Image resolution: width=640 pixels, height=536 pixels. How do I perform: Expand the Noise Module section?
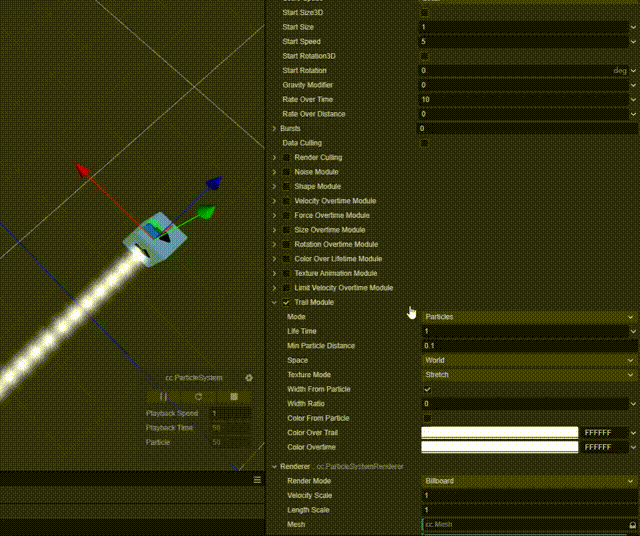(x=274, y=172)
